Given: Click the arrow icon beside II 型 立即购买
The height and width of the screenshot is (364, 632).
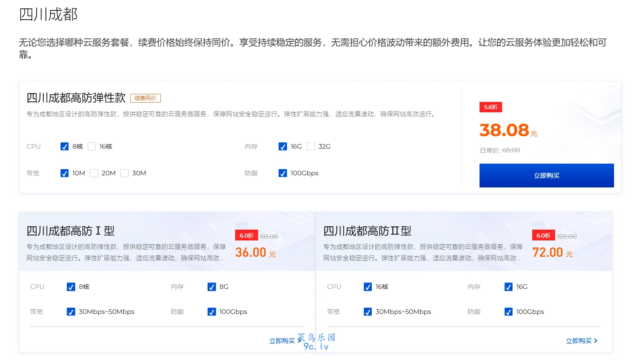Looking at the screenshot, I should [596, 341].
